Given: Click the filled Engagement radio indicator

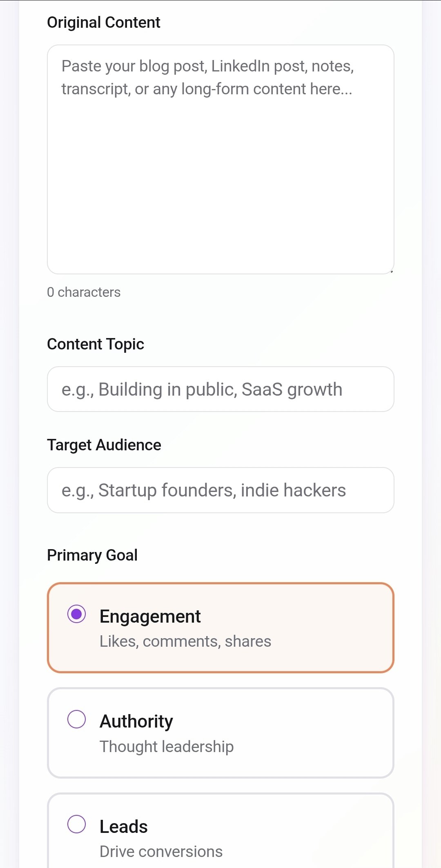Looking at the screenshot, I should pos(78,613).
